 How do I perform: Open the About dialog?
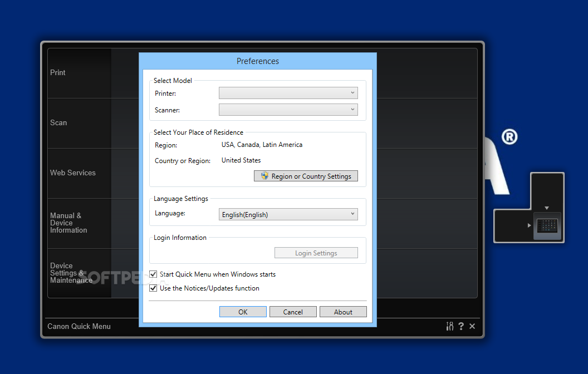343,312
